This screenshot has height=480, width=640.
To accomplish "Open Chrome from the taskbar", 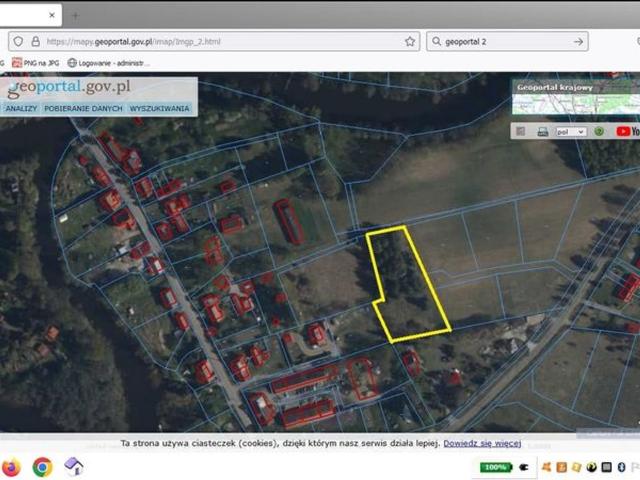I will point(42,467).
